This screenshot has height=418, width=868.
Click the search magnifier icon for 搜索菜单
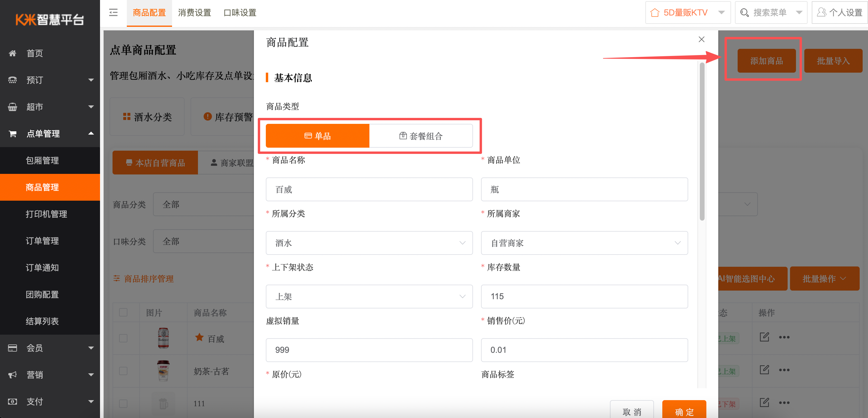pos(744,13)
